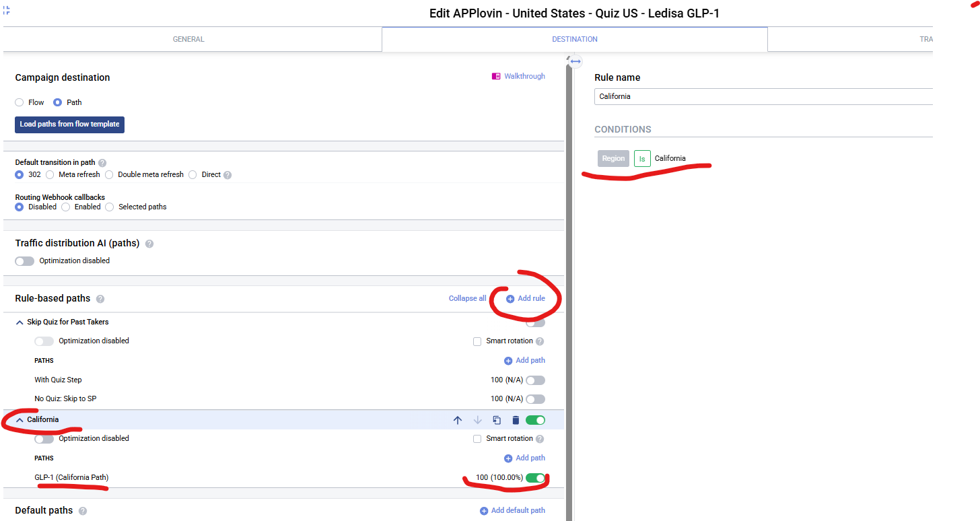Delete the California rule via trash icon

pos(516,420)
